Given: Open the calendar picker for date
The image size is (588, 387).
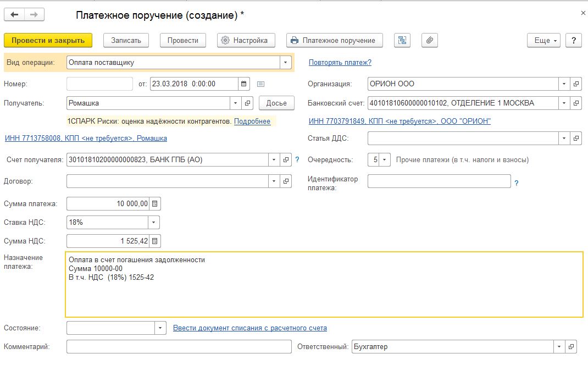Looking at the screenshot, I should coord(244,84).
